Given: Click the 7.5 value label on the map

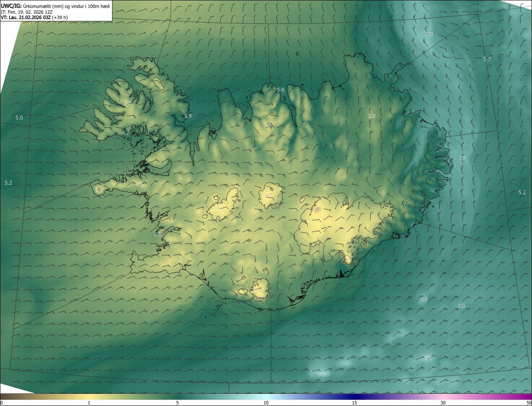Looking at the screenshot, I should (424, 300).
